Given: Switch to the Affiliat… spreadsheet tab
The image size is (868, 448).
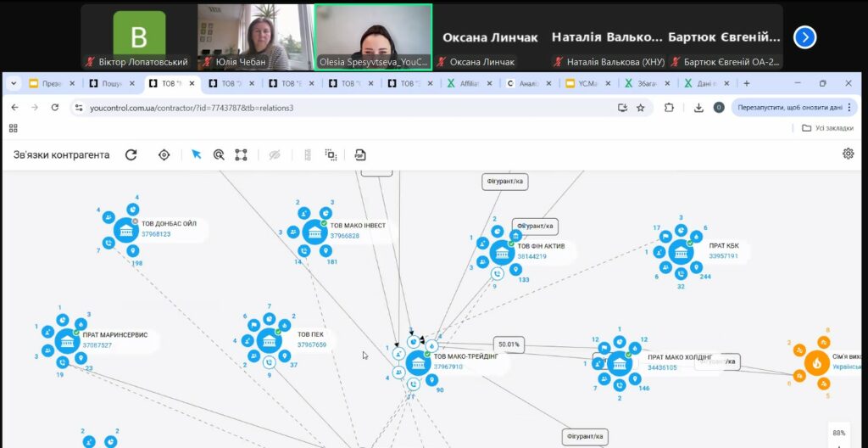Looking at the screenshot, I should point(470,84).
